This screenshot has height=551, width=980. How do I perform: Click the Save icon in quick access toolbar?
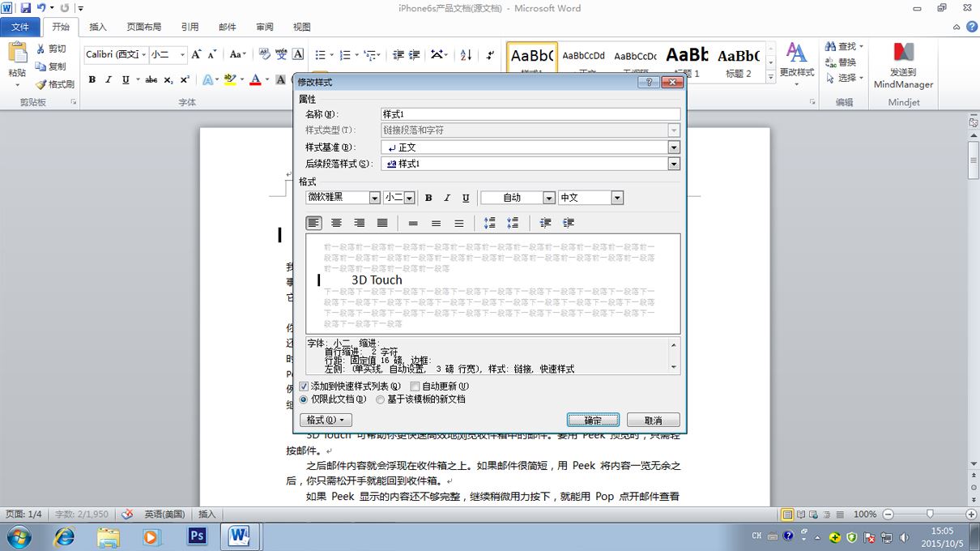coord(26,7)
